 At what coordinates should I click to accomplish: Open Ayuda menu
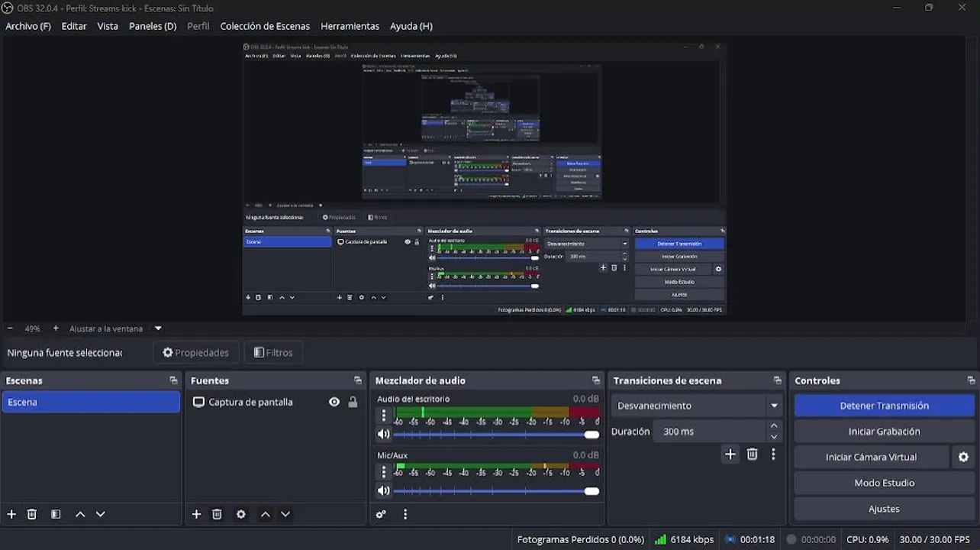[411, 26]
